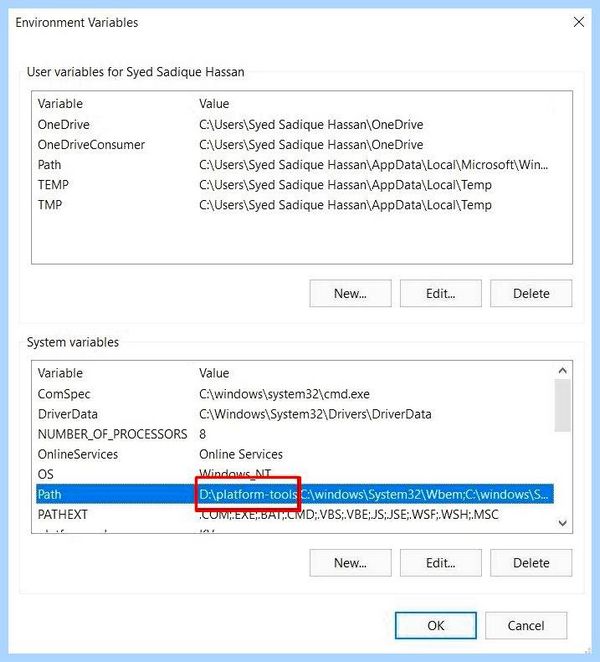Cancel the Environment Variables dialog

point(526,625)
